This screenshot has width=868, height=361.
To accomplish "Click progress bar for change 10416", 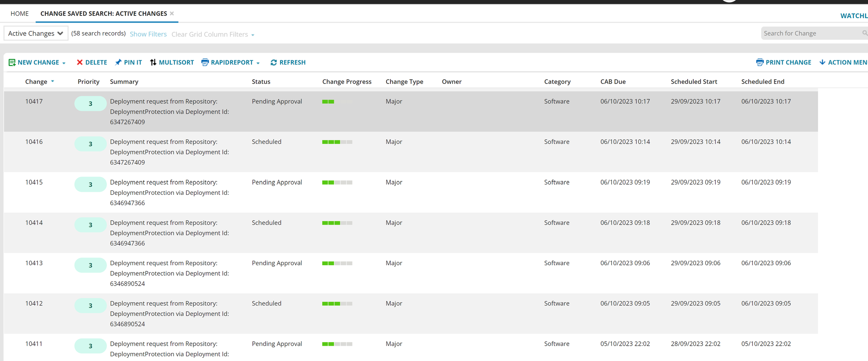I will (x=337, y=142).
